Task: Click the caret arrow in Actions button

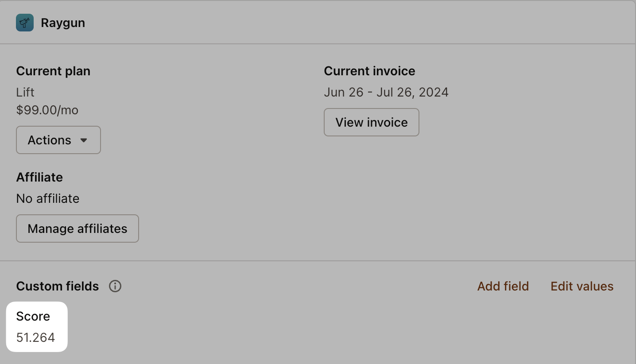Action: 84,140
